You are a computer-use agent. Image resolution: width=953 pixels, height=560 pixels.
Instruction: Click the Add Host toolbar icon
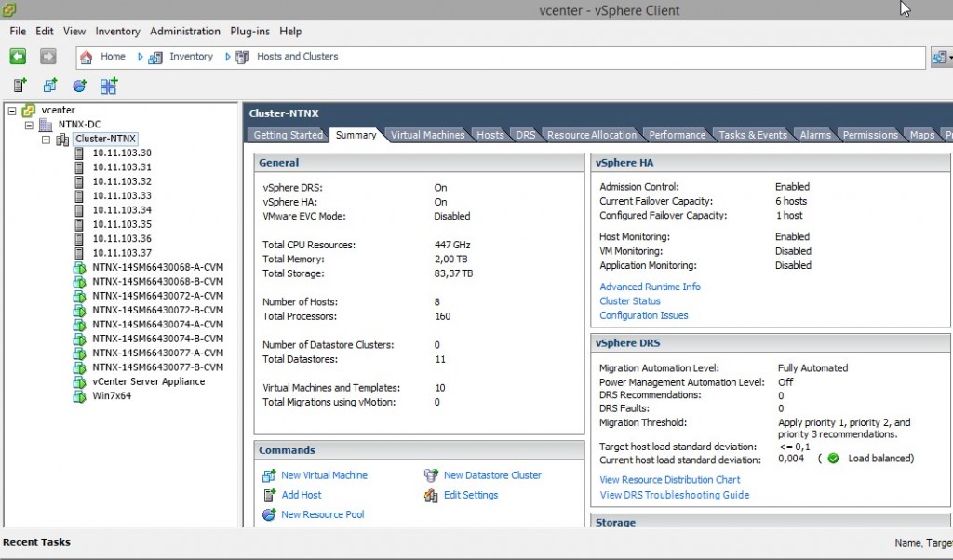267,495
